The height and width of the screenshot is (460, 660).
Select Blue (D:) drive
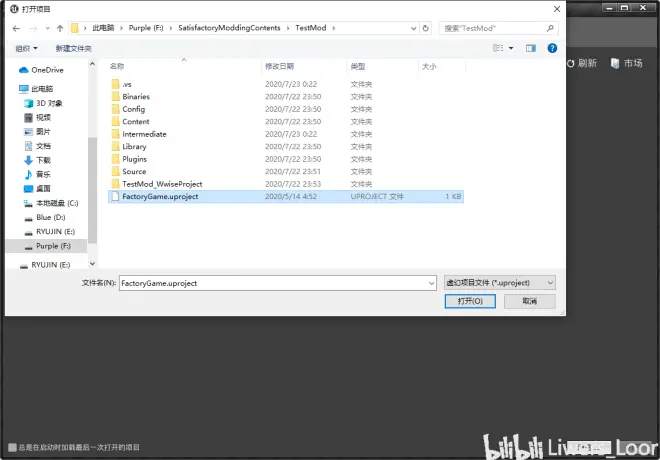45,218
